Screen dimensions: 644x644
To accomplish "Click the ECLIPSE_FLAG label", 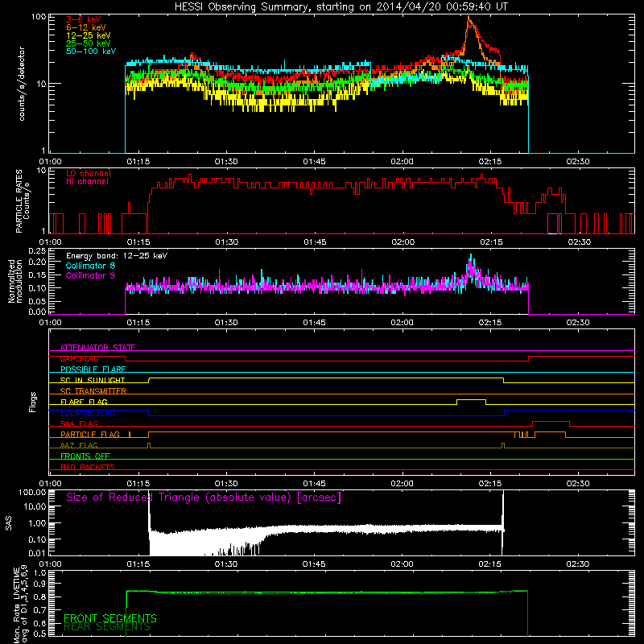I will 88,413.
